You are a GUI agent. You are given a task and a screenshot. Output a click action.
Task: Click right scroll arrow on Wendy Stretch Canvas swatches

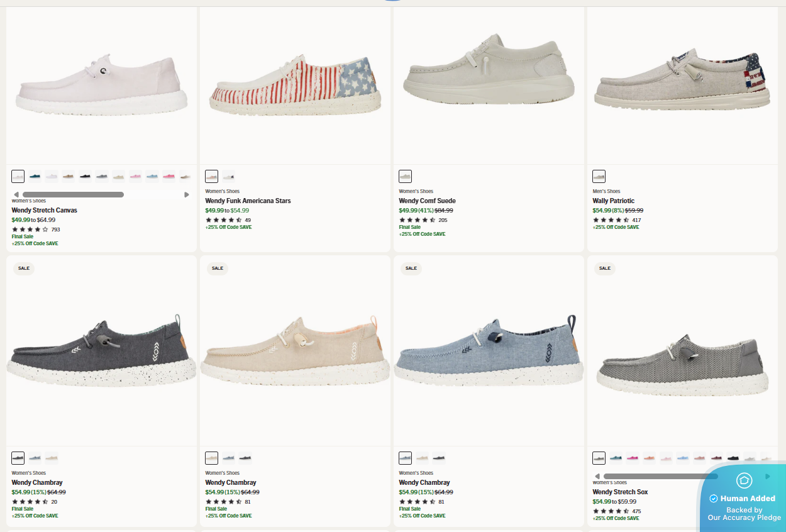[187, 194]
